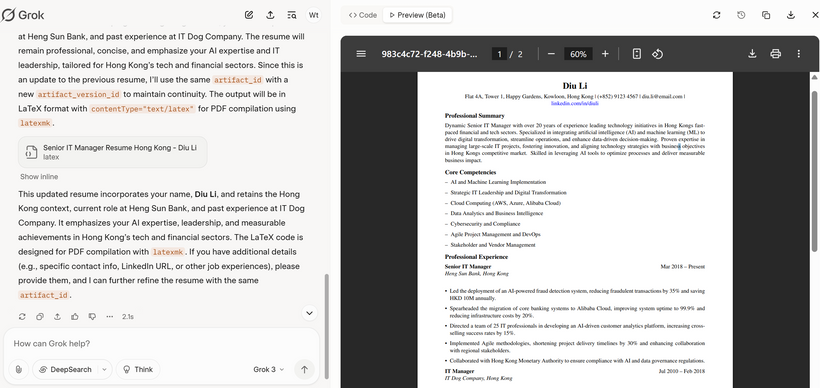The height and width of the screenshot is (388, 820).
Task: Click the Jul 2010 – Feb 2018 date
Action: (682, 371)
